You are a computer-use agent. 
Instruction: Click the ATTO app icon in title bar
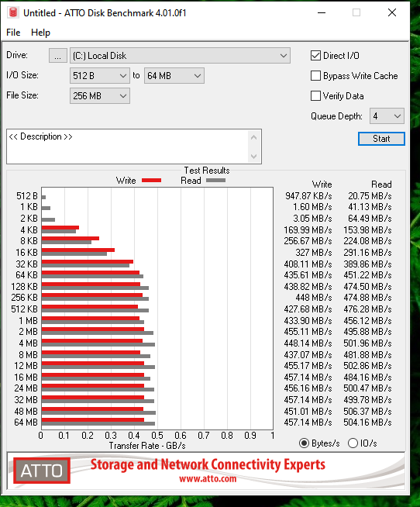click(13, 12)
